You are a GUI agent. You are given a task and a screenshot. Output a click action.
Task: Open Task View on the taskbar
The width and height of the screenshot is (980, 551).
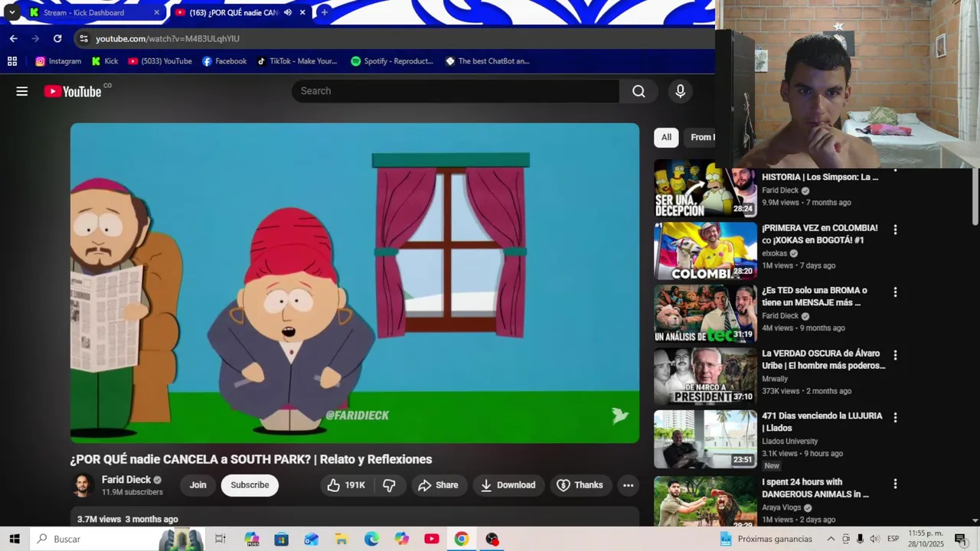point(220,539)
